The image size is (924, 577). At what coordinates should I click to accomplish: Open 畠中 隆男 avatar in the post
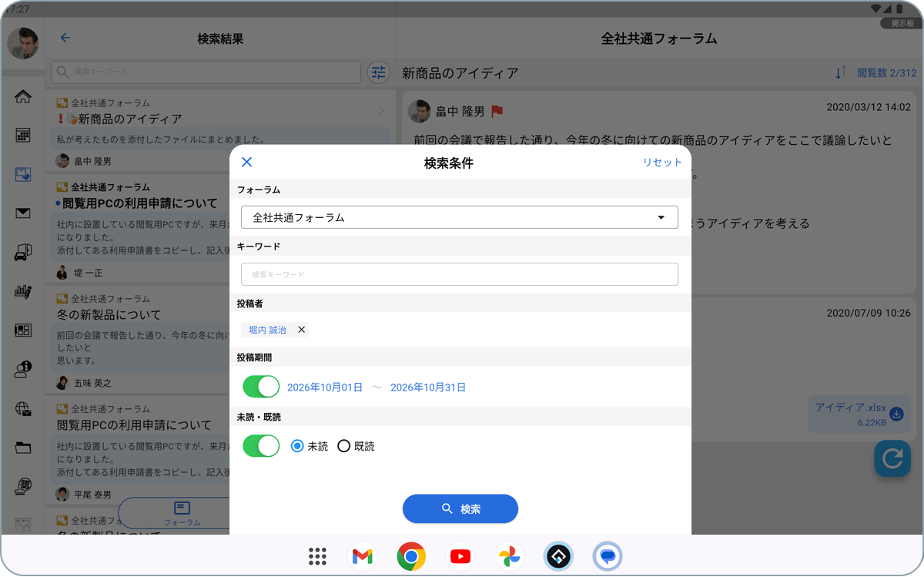pyautogui.click(x=420, y=112)
